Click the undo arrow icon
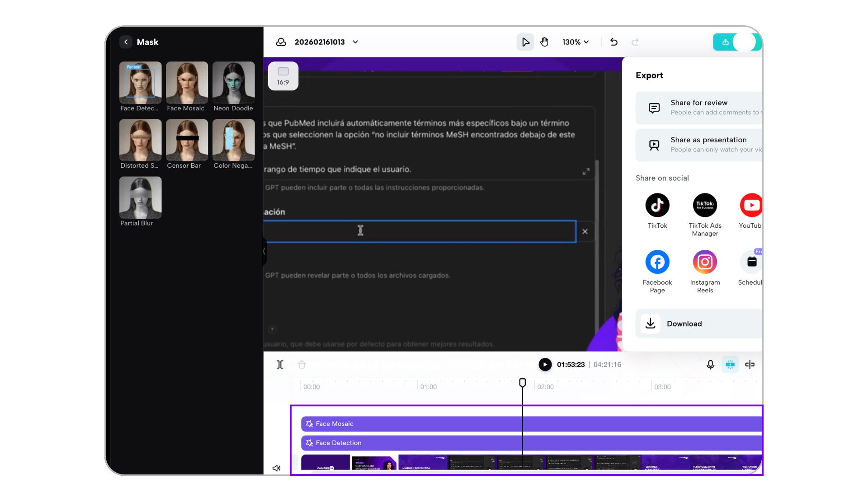The width and height of the screenshot is (868, 488). pos(613,42)
